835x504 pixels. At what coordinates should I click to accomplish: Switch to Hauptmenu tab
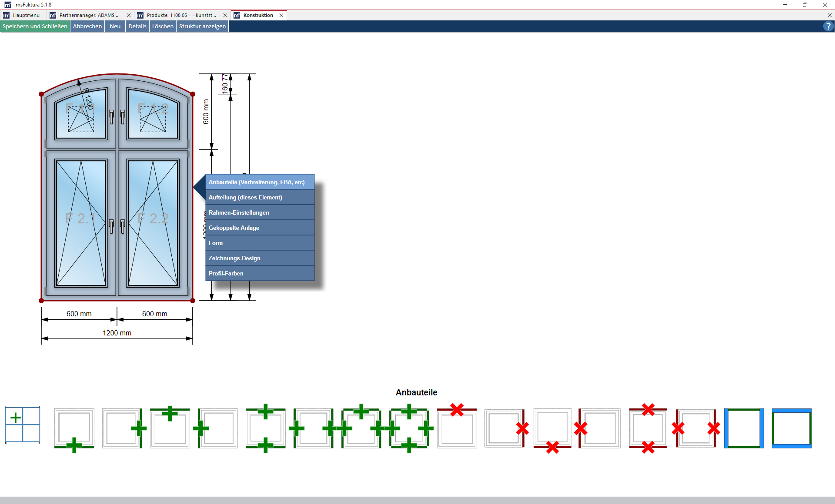(26, 15)
